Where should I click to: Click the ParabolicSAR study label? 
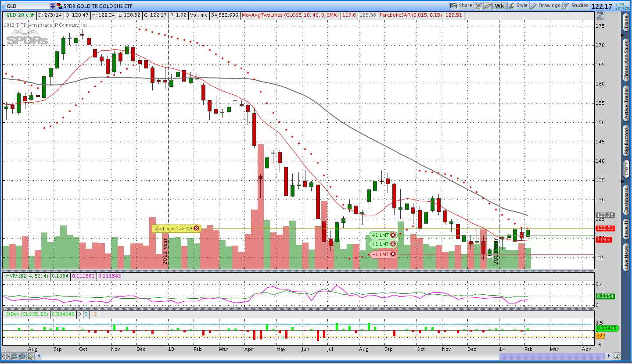[410, 15]
